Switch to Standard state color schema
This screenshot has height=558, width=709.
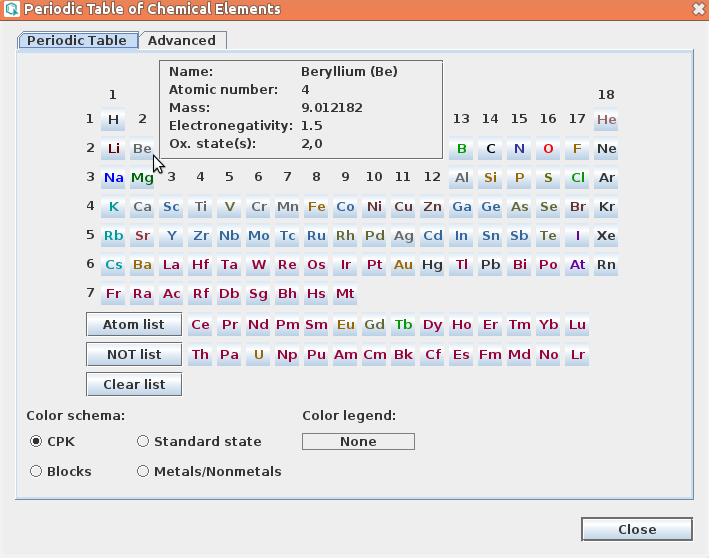click(x=143, y=441)
